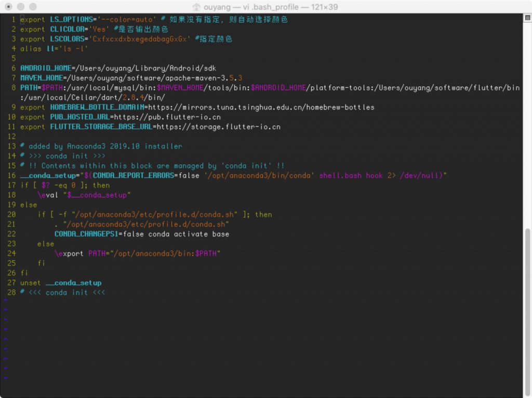Click the 'if [ $? -eq 0 ]; then' line
The height and width of the screenshot is (398, 532).
click(65, 185)
